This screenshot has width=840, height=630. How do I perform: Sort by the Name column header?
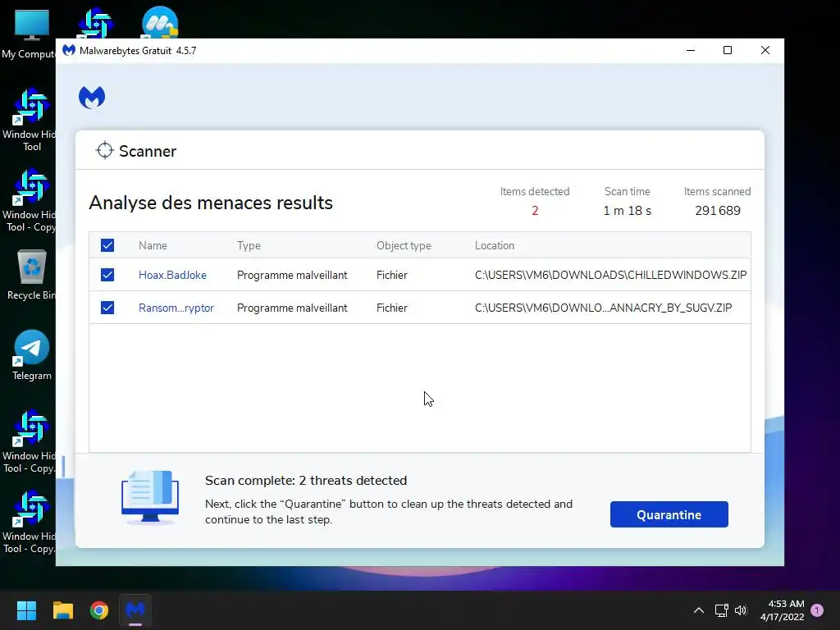pos(153,245)
